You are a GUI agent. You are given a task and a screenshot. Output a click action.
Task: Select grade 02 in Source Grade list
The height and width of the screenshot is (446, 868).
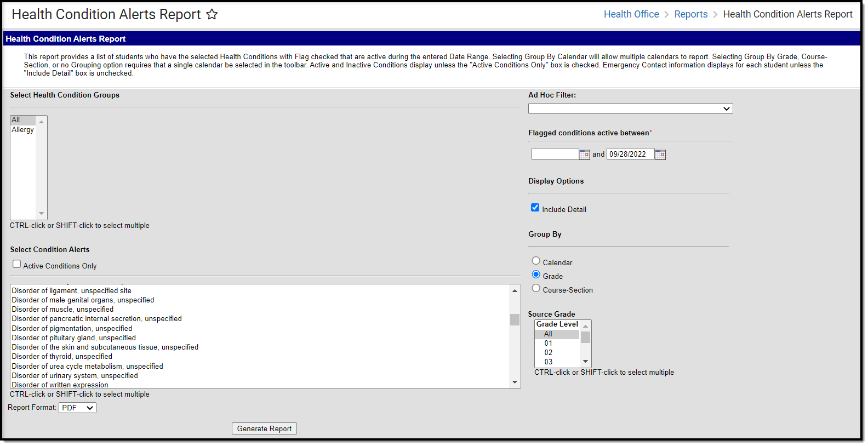click(x=557, y=353)
